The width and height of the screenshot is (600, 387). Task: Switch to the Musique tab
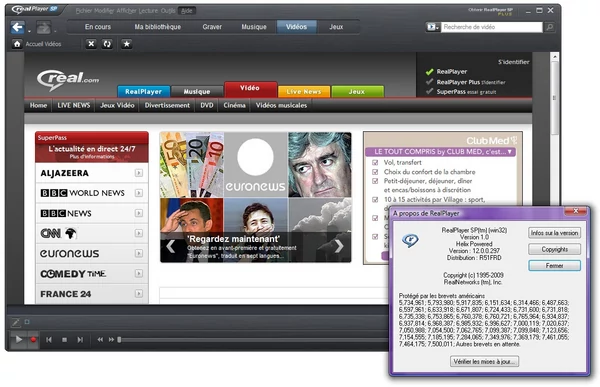coord(254,27)
